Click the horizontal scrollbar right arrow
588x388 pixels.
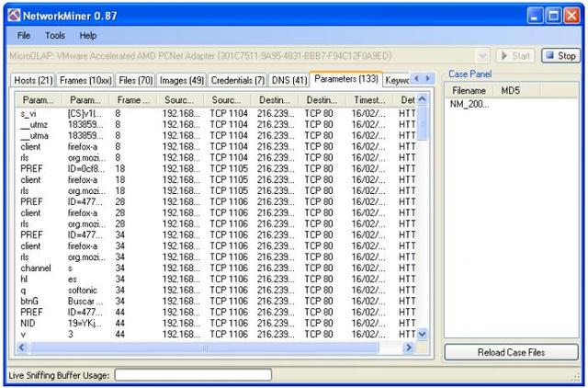pos(409,348)
